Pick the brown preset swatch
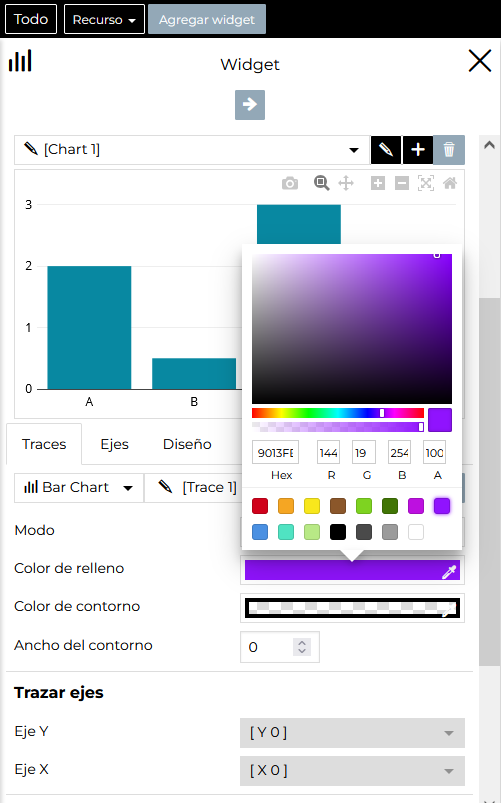The image size is (501, 803). point(338,506)
